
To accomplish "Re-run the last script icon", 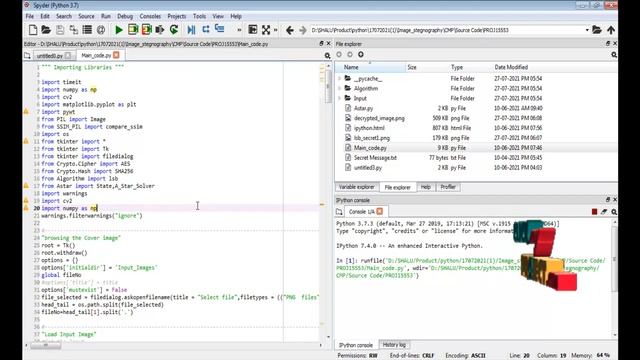I will point(174,30).
